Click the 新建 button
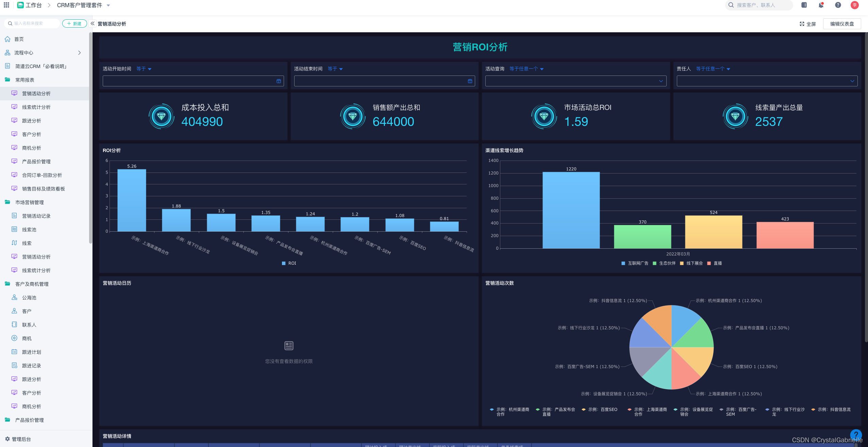This screenshot has height=447, width=868. click(74, 23)
